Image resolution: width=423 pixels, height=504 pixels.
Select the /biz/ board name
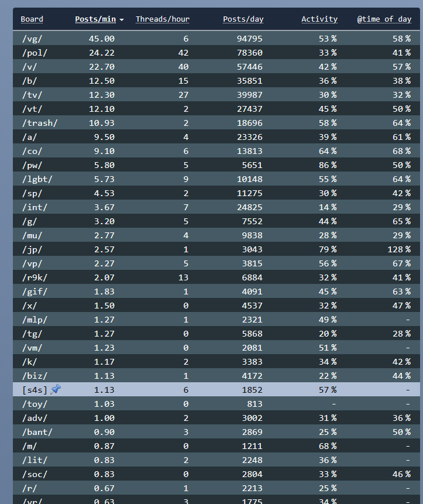(x=35, y=376)
